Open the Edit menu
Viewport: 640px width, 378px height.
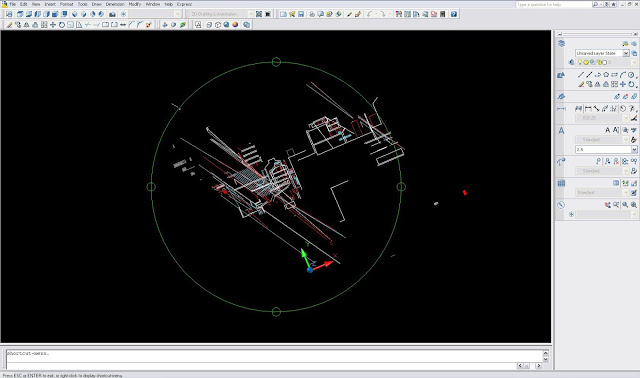tap(24, 4)
